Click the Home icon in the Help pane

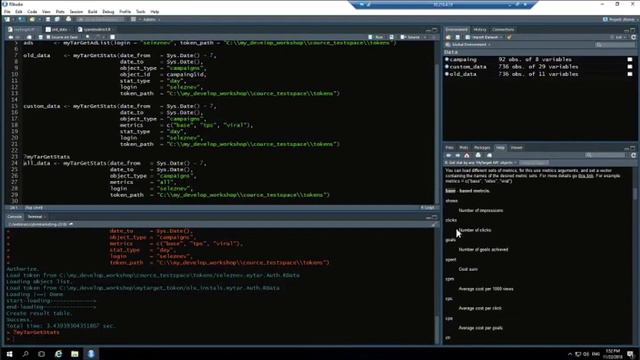click(467, 155)
